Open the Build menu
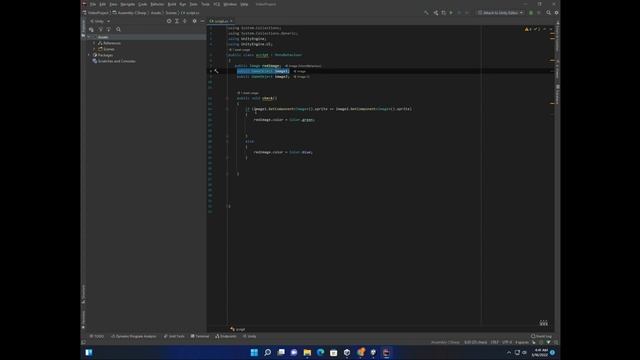This screenshot has height=360, width=640. pyautogui.click(x=172, y=4)
